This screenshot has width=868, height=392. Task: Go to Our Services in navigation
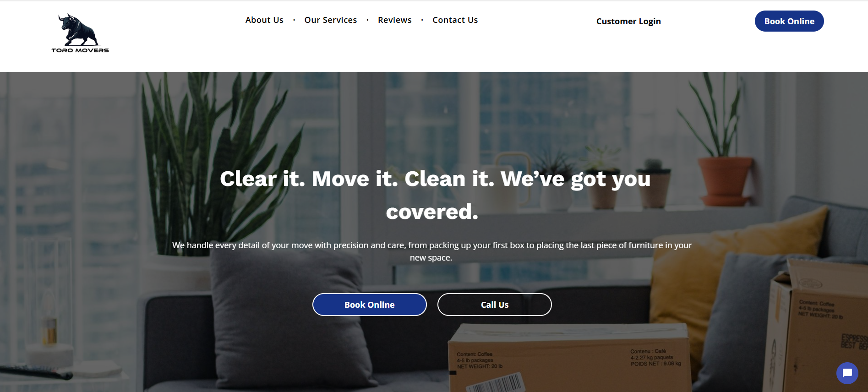click(x=331, y=20)
